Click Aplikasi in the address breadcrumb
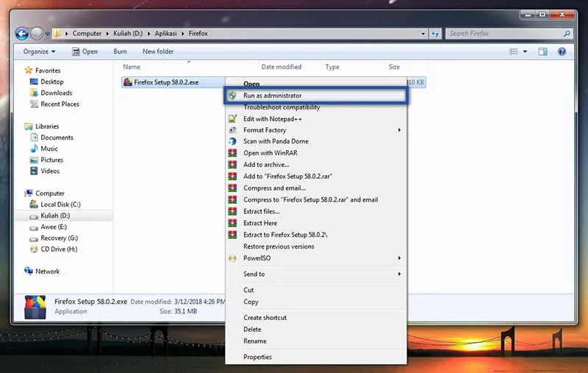 pos(165,33)
